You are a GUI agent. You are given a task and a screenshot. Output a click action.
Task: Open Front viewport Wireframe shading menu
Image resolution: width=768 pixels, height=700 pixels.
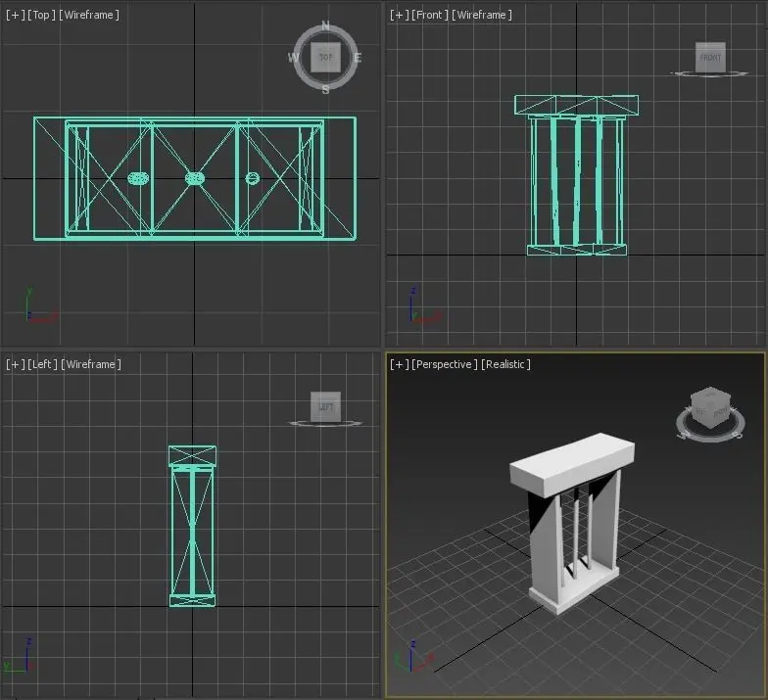tap(482, 15)
